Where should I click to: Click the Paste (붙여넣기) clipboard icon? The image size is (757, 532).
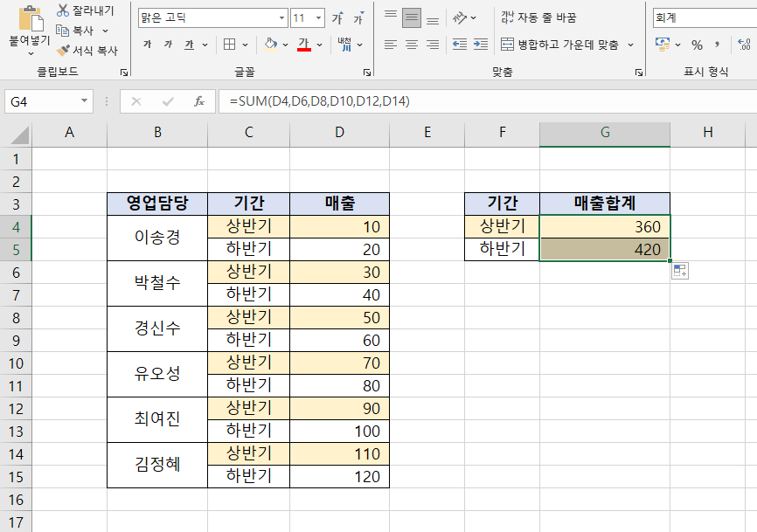coord(31,19)
